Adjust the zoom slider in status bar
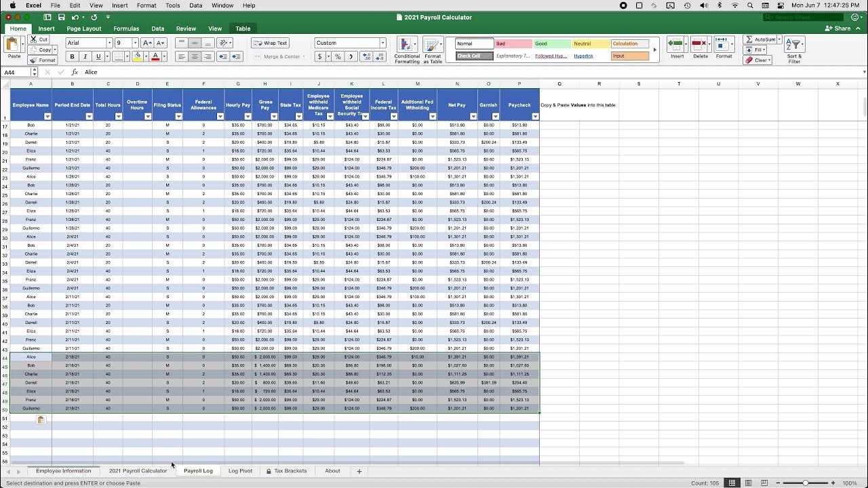The width and height of the screenshot is (868, 488). click(x=806, y=483)
